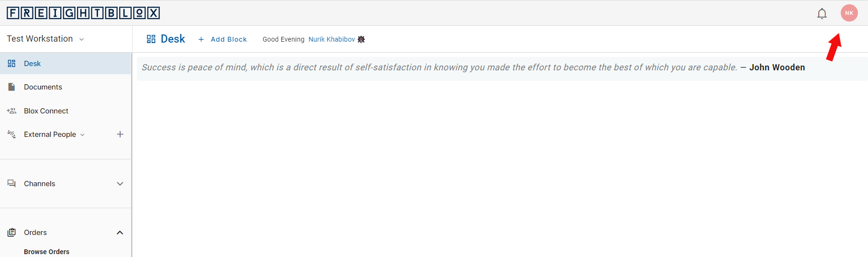Click the notifications bell icon
This screenshot has width=868, height=257.
822,13
